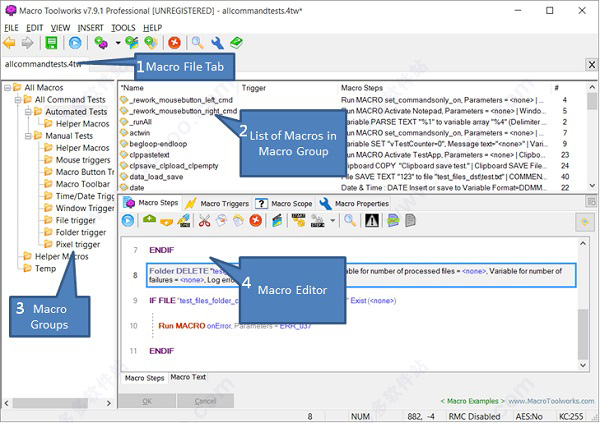
Task: Open the FILE menu
Action: (11, 28)
